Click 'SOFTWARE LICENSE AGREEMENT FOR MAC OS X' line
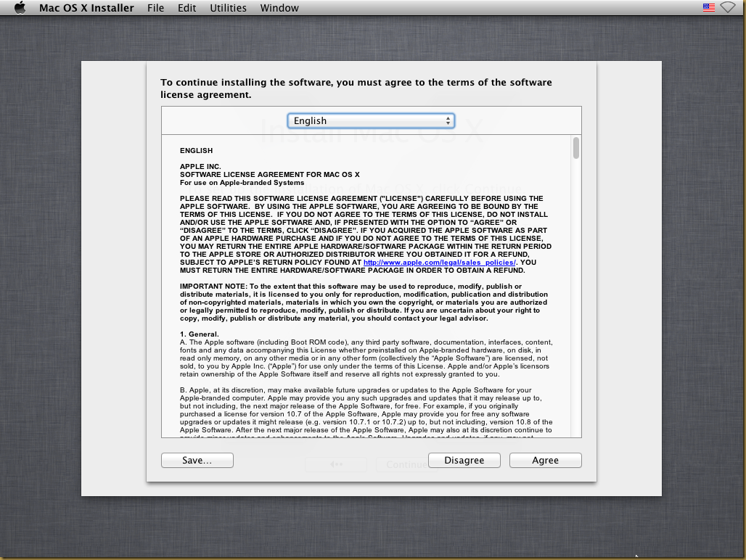 point(270,175)
